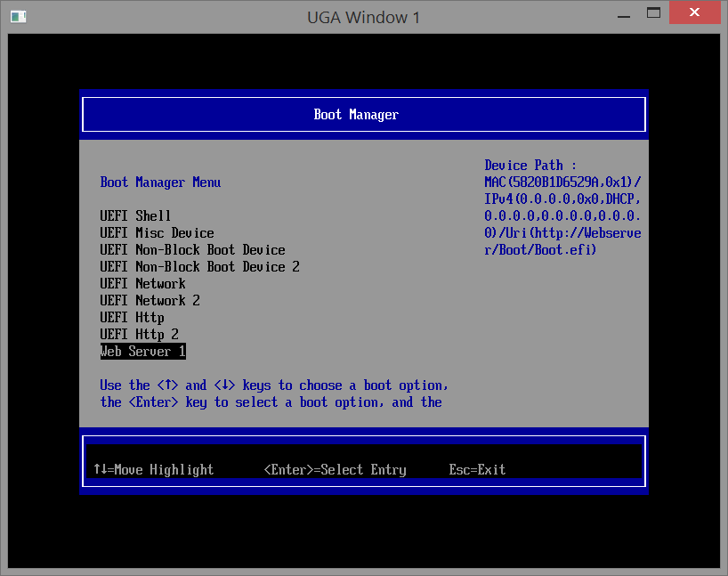This screenshot has width=728, height=576.
Task: Click the Esc=Exit hint in the footer
Action: (x=477, y=470)
